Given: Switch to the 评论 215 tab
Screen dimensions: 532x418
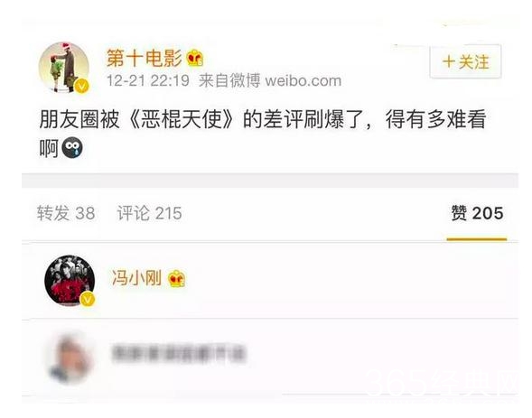Looking at the screenshot, I should [x=149, y=213].
